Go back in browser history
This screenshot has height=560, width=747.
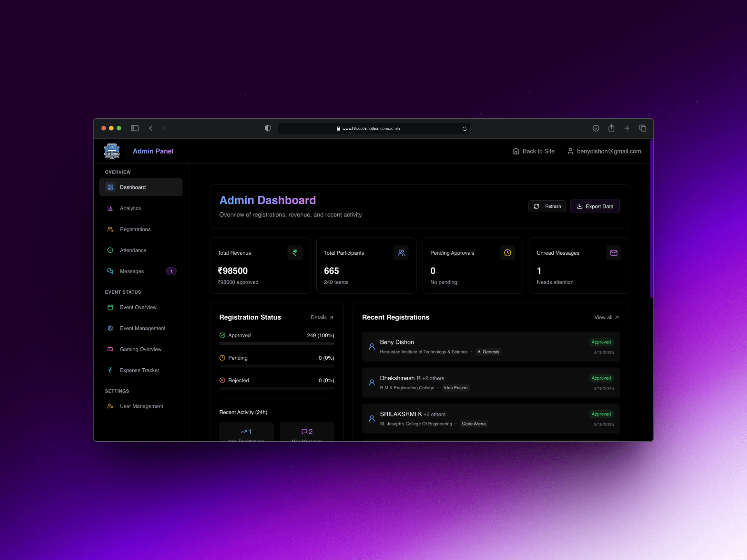(x=151, y=128)
